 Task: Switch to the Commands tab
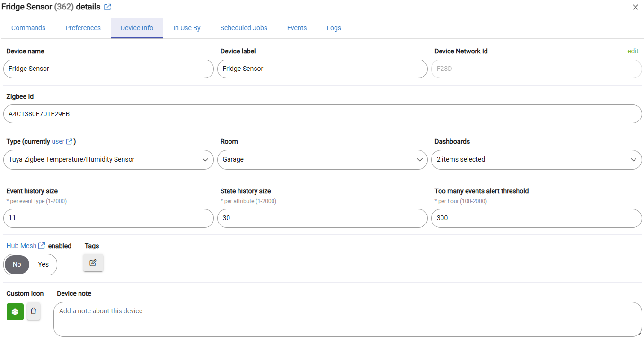(28, 28)
